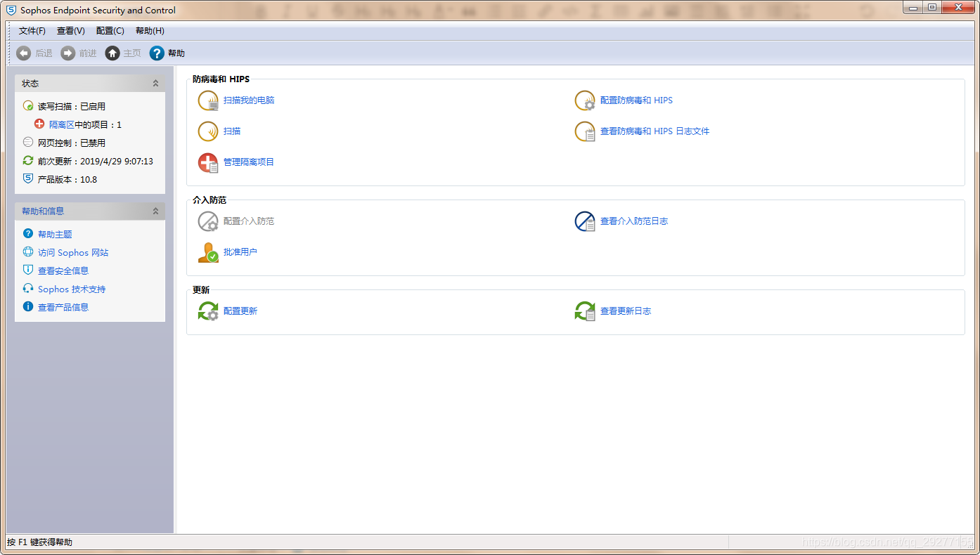Open the 配置防病毒和 HIPS link

click(x=636, y=100)
